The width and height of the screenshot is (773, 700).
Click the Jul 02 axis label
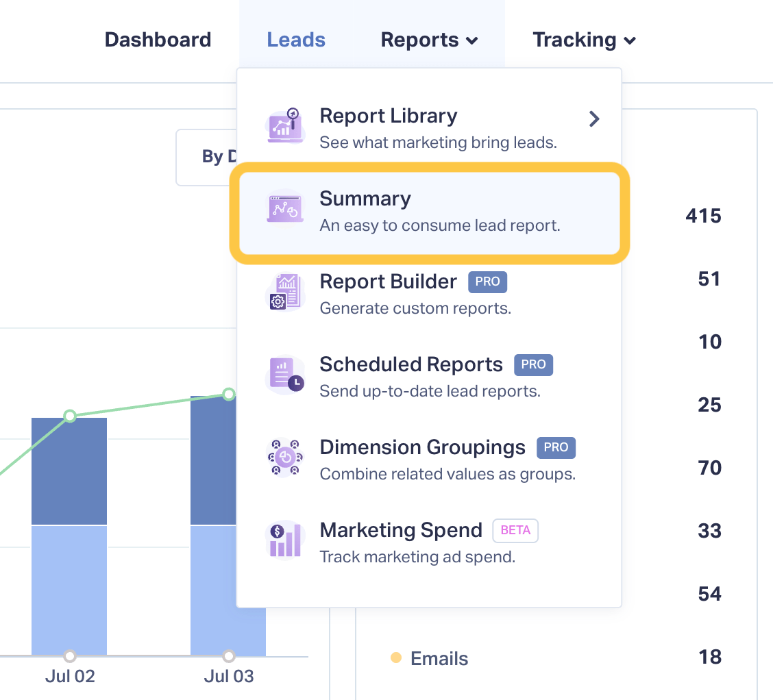pyautogui.click(x=70, y=676)
